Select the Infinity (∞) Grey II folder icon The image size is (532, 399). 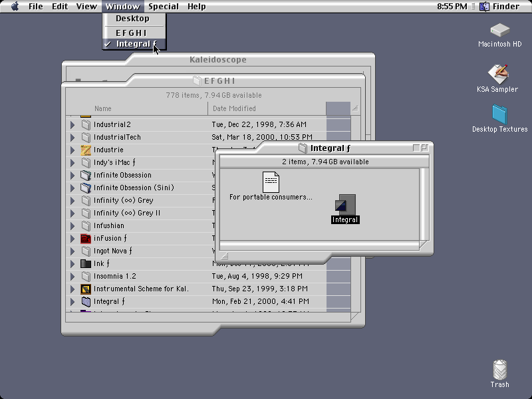86,213
